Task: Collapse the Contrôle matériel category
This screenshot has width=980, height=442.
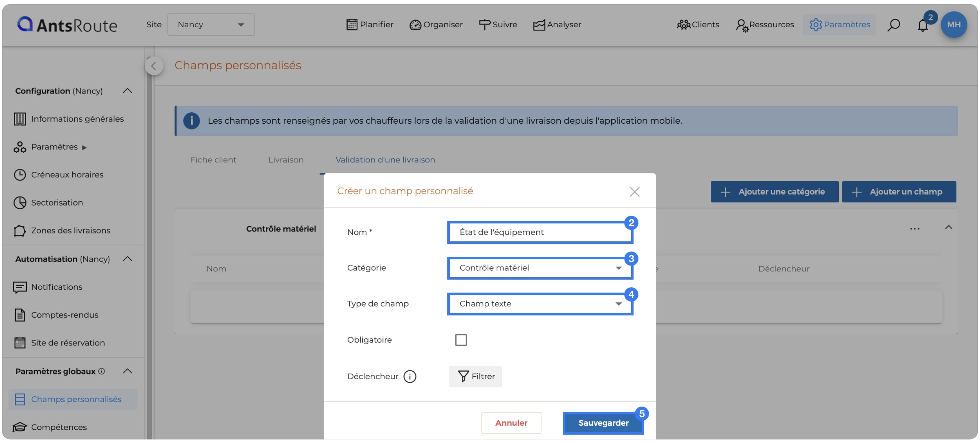Action: point(948,228)
